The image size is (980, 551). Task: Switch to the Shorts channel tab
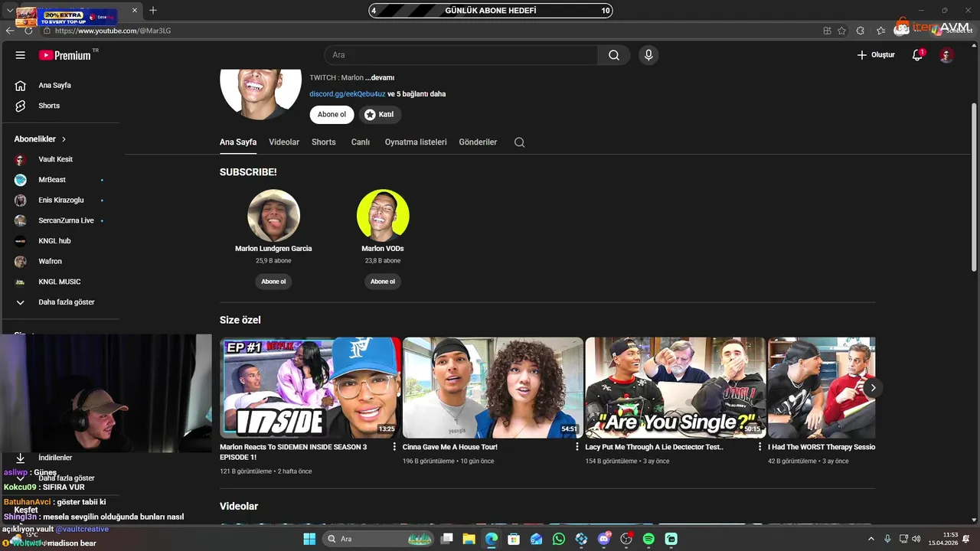(x=324, y=142)
